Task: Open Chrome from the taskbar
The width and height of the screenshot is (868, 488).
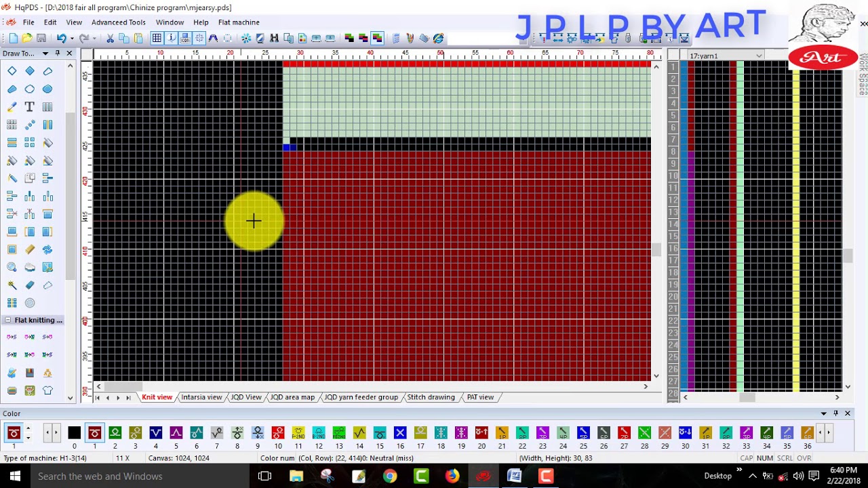Action: point(389,476)
